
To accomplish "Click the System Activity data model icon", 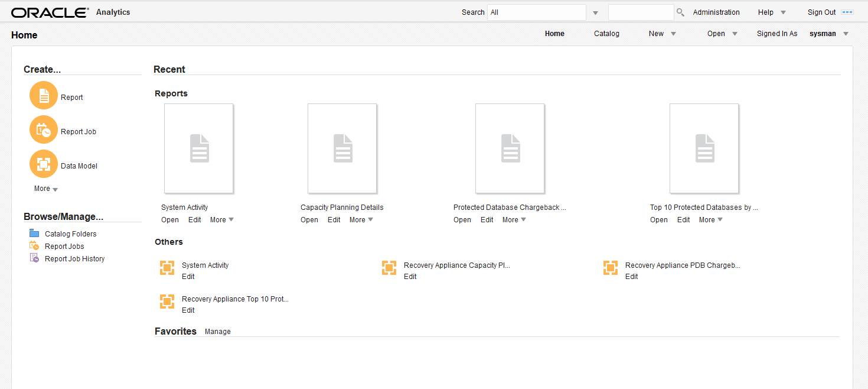I will [x=167, y=268].
